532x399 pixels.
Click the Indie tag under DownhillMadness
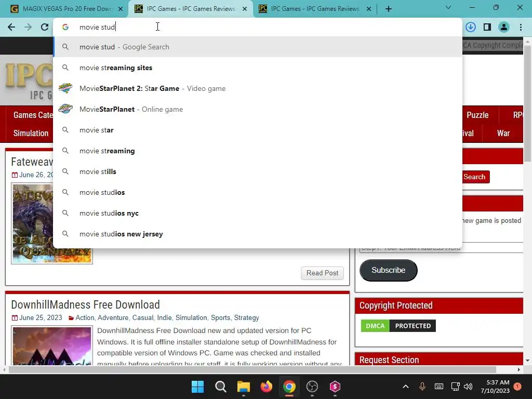pyautogui.click(x=164, y=317)
